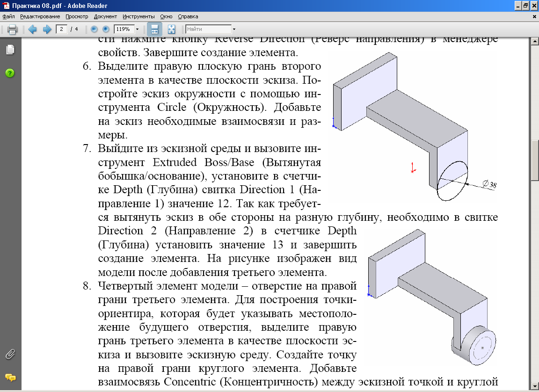This screenshot has height=392, width=539.
Task: Zoom in using the plus button
Action: [105, 29]
